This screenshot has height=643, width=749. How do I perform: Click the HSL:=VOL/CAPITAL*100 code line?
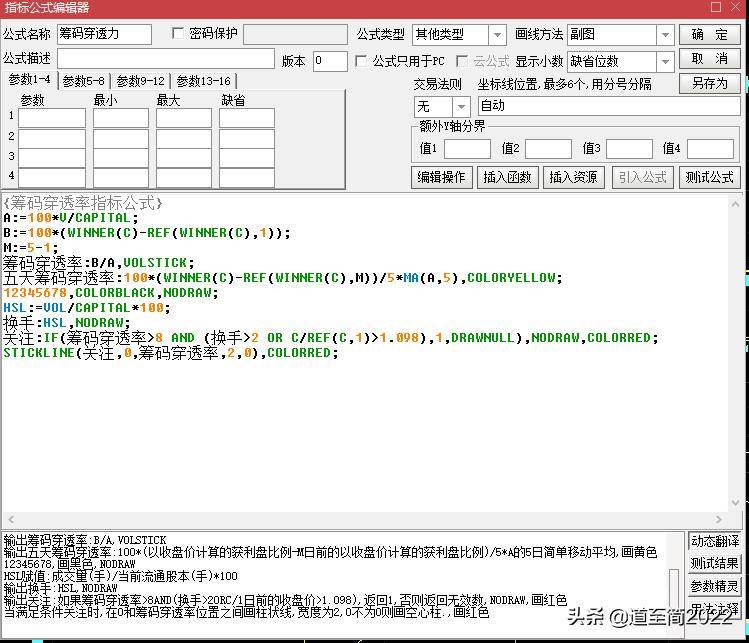point(86,308)
